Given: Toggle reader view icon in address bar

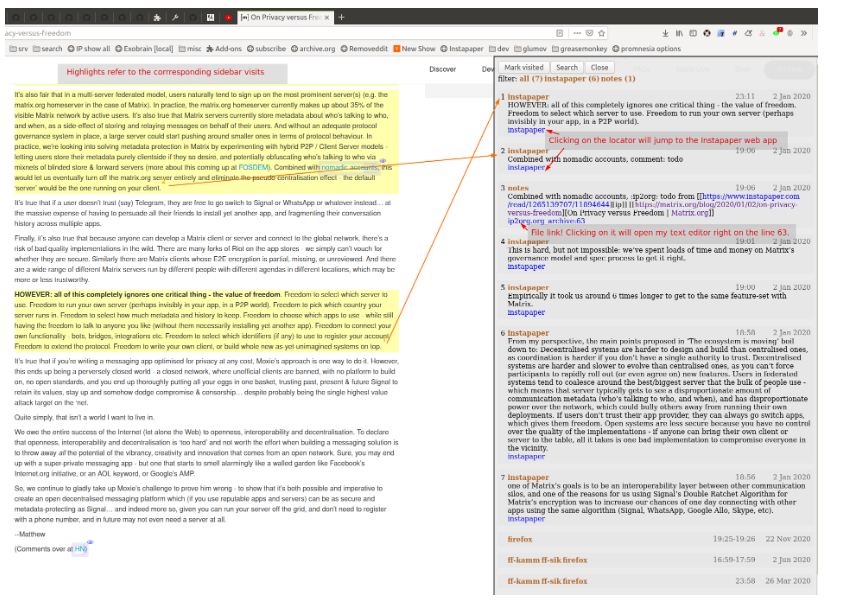Looking at the screenshot, I should point(560,33).
